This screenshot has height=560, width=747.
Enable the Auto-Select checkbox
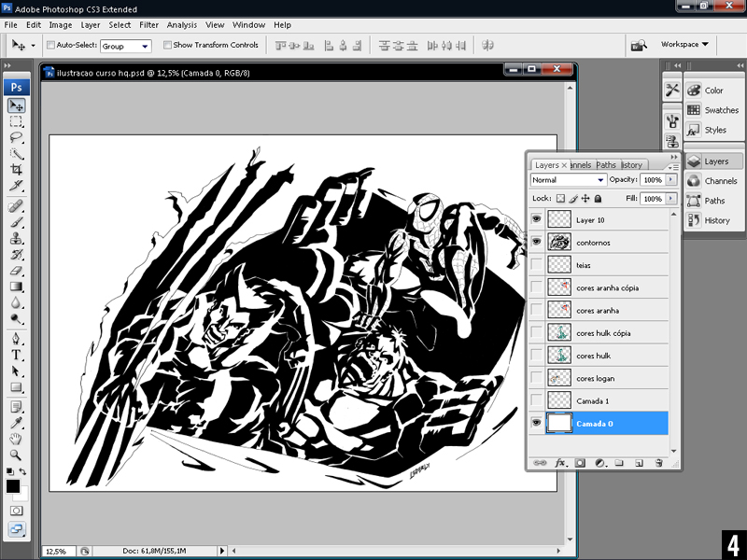[x=49, y=45]
